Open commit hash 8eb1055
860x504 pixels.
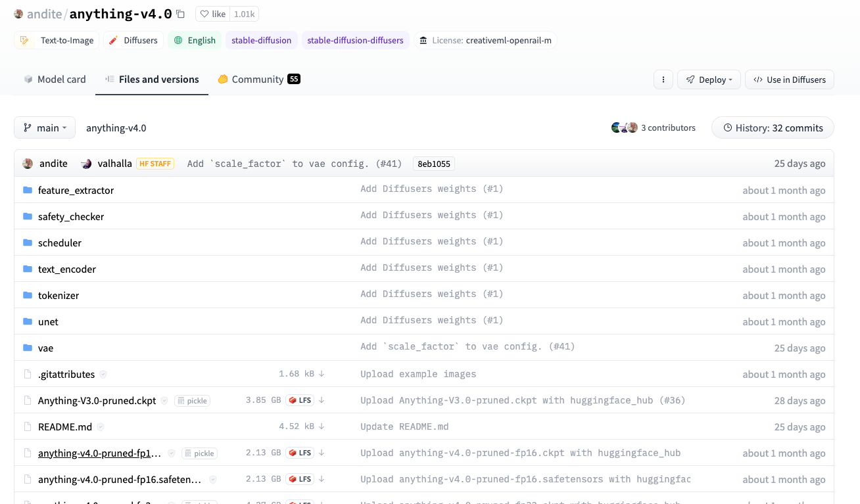tap(433, 164)
